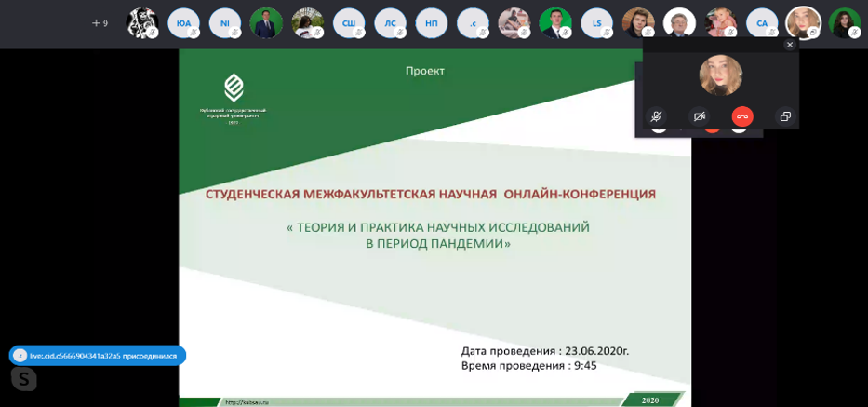Open the university website link on slide footer

(x=247, y=402)
